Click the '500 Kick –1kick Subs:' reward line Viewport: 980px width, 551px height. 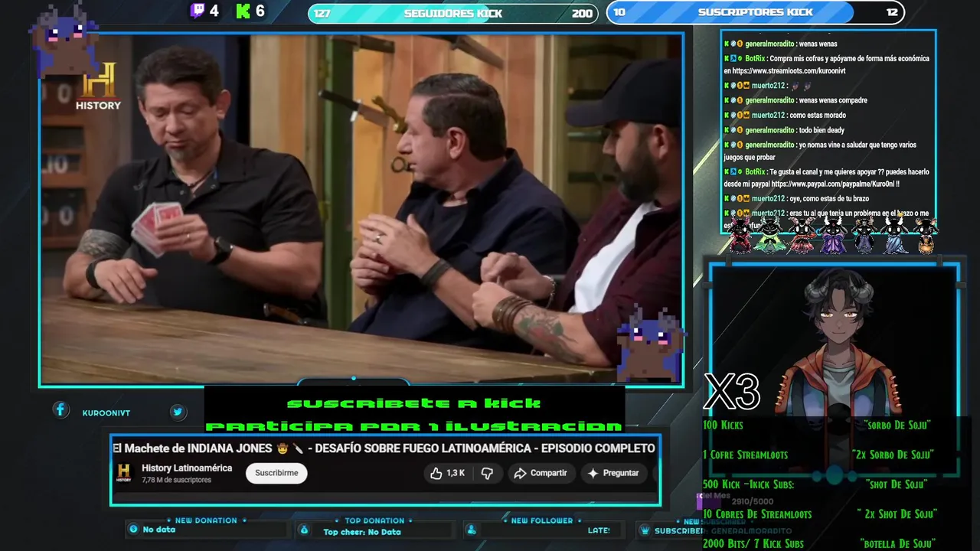749,484
